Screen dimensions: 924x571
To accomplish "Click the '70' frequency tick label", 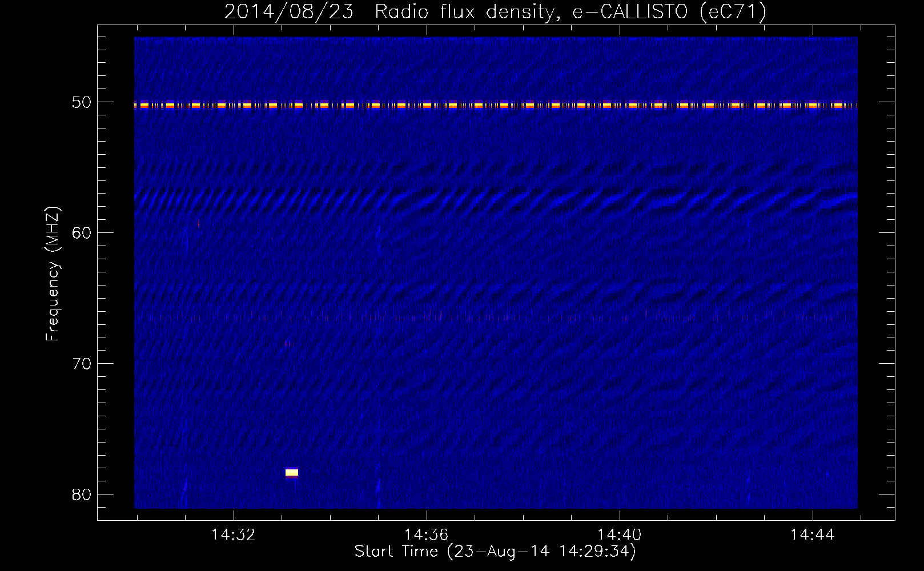I will [82, 364].
